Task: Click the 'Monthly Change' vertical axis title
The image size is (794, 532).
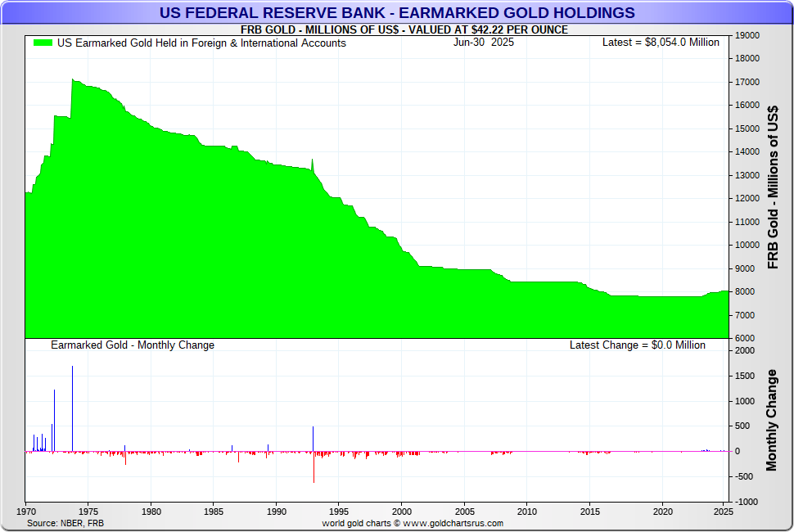Action: point(771,420)
